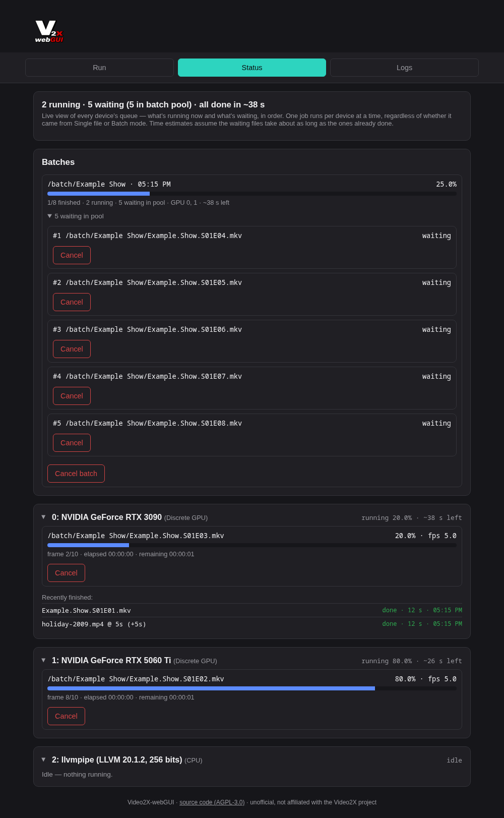Click 'running 80.0% · ~26 s left' status

pyautogui.click(x=412, y=661)
